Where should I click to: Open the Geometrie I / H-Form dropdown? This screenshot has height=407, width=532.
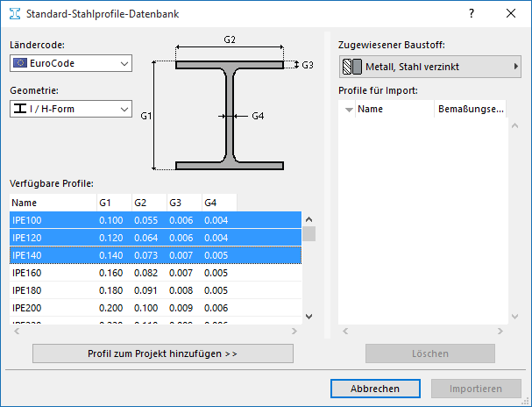click(71, 109)
